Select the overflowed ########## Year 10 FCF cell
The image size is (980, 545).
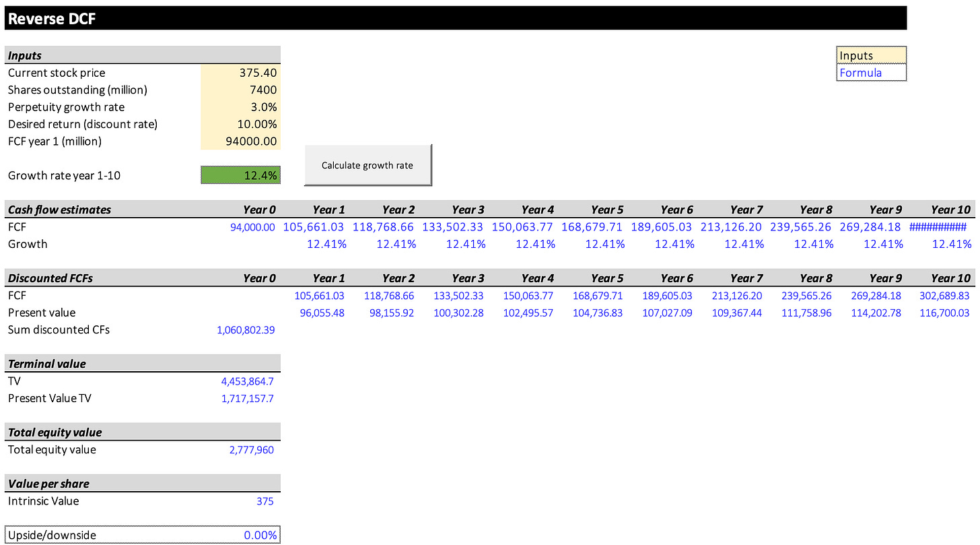click(x=938, y=227)
